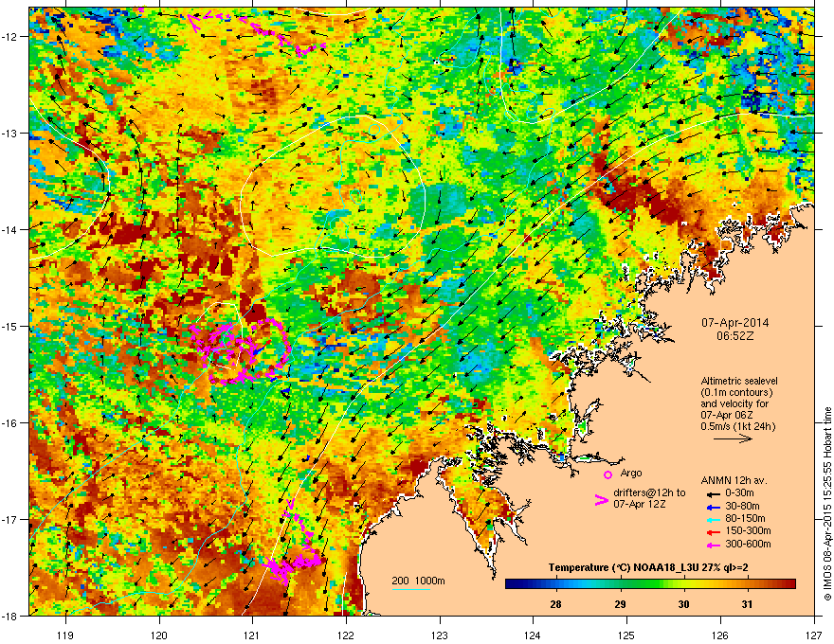Click the 200 1000m bathymetry label
834x644 pixels.
tap(418, 581)
